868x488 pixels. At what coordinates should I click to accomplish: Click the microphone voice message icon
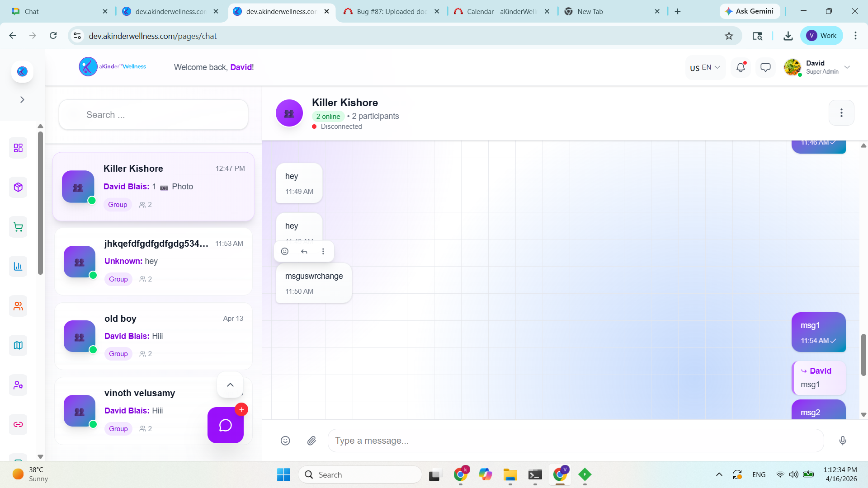pos(843,441)
